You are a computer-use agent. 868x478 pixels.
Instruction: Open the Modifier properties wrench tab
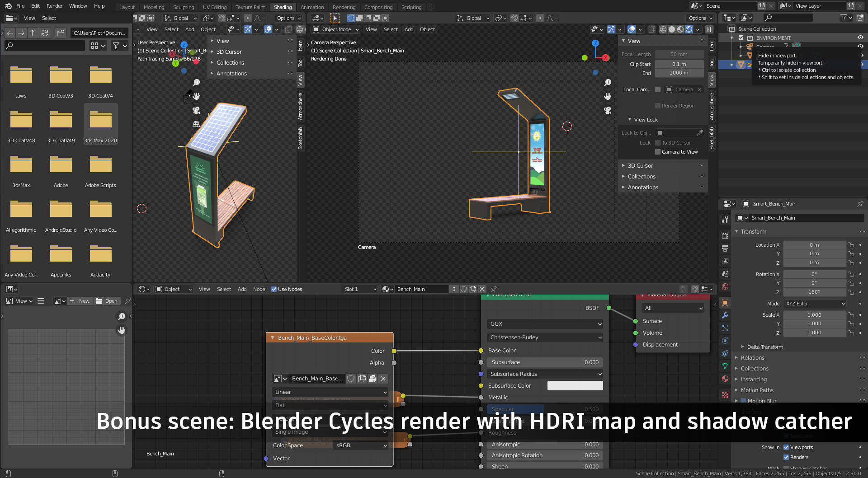(x=725, y=315)
